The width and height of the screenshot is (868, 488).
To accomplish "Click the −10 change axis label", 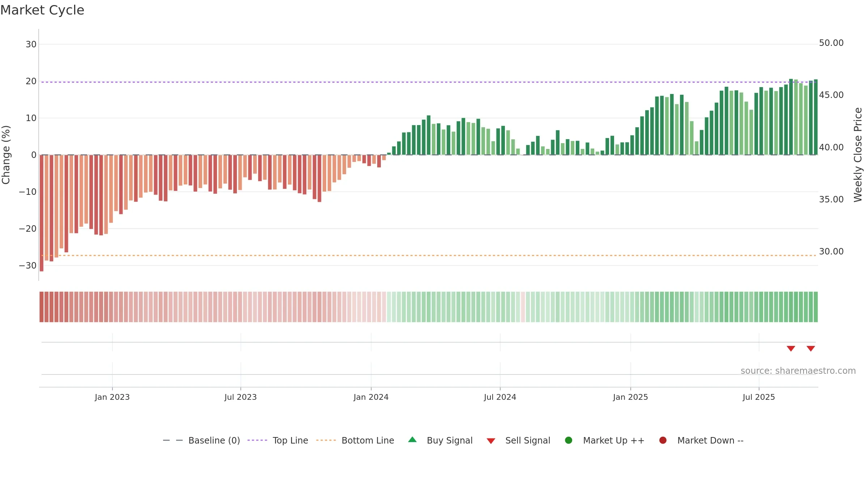I will [x=28, y=192].
